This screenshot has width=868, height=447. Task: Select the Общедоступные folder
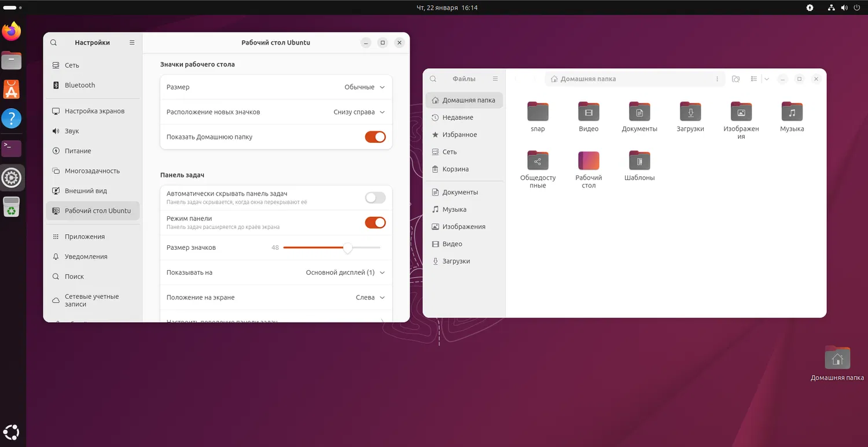(x=538, y=169)
